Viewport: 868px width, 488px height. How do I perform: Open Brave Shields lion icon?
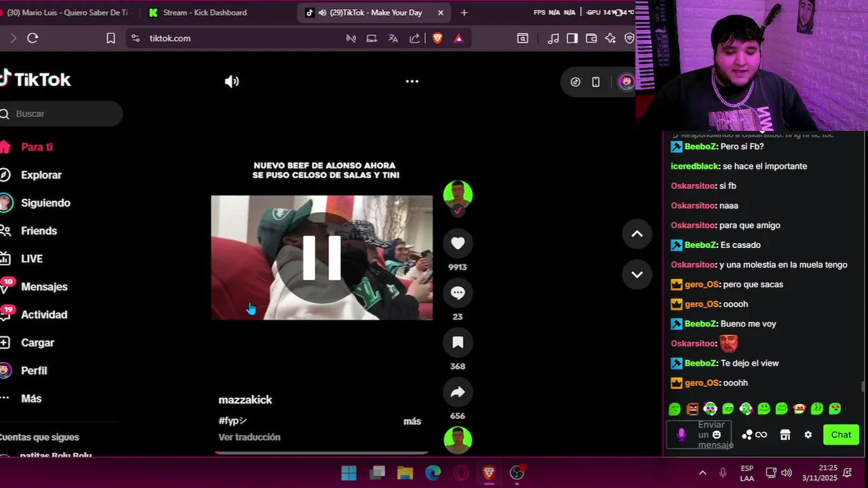(437, 39)
